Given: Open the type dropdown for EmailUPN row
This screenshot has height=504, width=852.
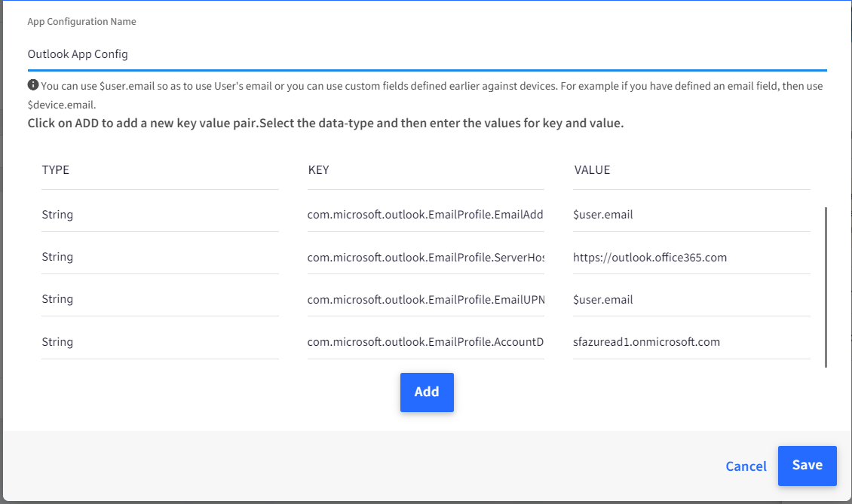Looking at the screenshot, I should [x=161, y=299].
